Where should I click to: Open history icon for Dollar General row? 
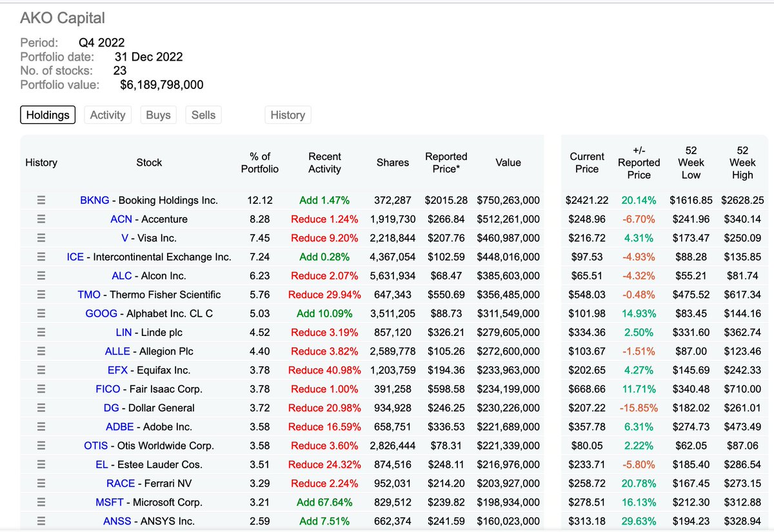click(41, 408)
